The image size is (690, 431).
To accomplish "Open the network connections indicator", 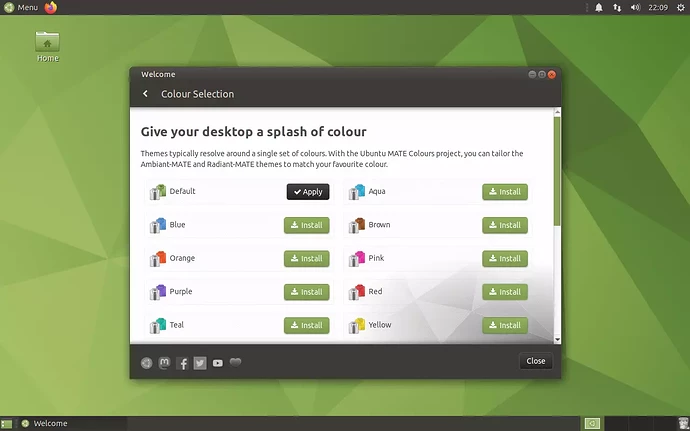I will (617, 7).
